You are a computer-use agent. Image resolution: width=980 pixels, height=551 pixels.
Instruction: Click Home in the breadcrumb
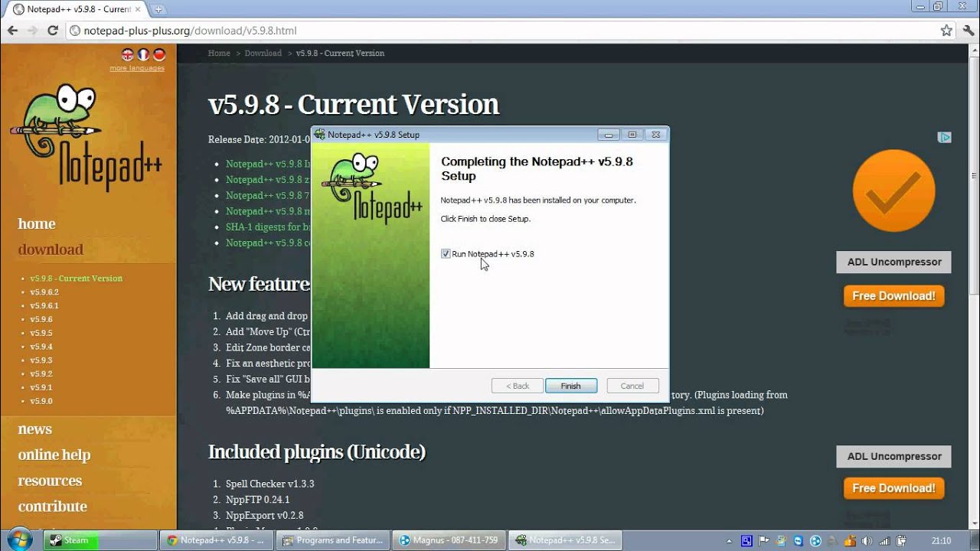219,53
